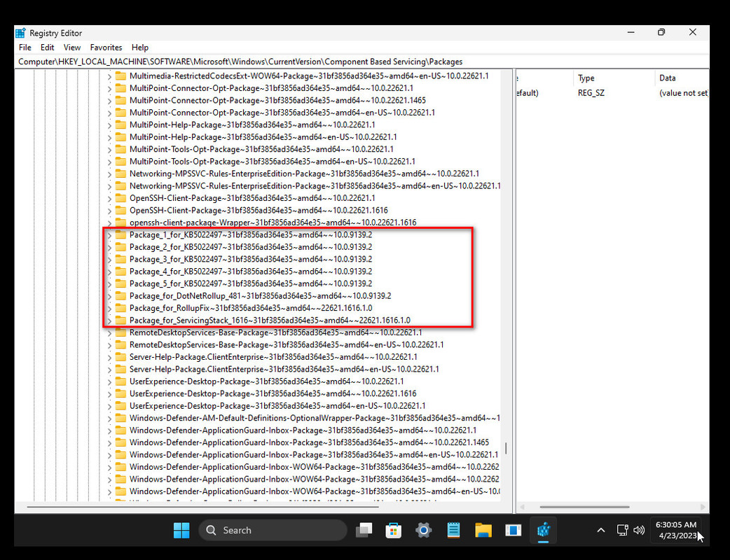730x560 pixels.
Task: Expand the Package_2_for_KB5022497 key
Action: [109, 247]
